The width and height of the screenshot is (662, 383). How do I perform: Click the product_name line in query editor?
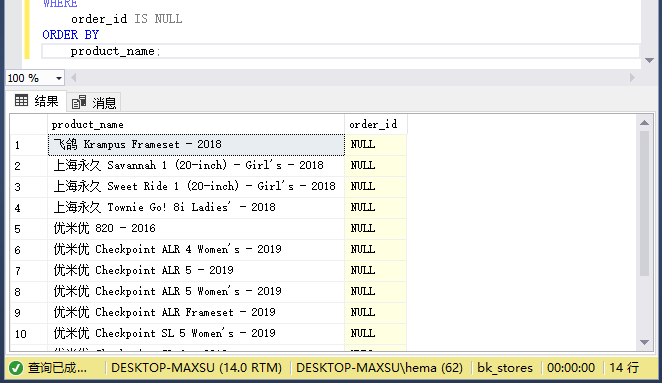pos(340,52)
